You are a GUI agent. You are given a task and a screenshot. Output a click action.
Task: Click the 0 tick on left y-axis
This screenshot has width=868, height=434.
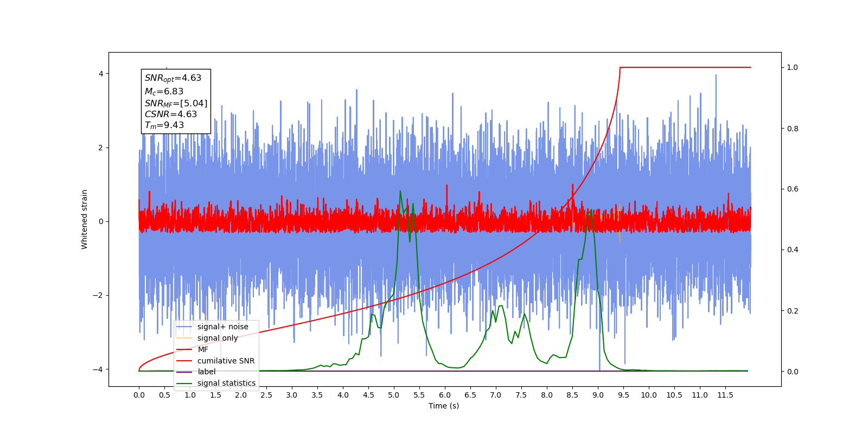pos(101,221)
